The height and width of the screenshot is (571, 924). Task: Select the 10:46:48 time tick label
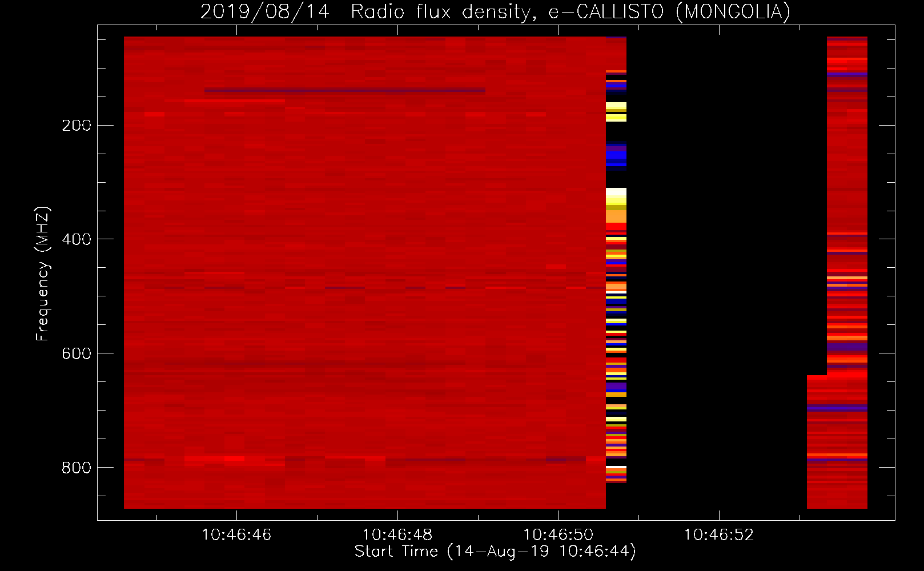click(x=397, y=534)
